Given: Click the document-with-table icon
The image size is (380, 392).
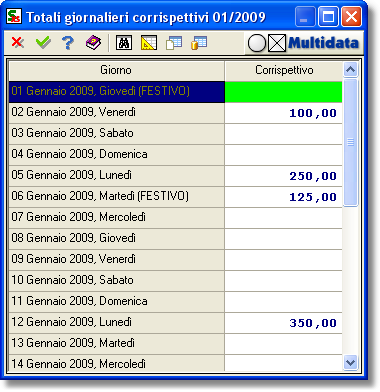Looking at the screenshot, I should point(174,43).
